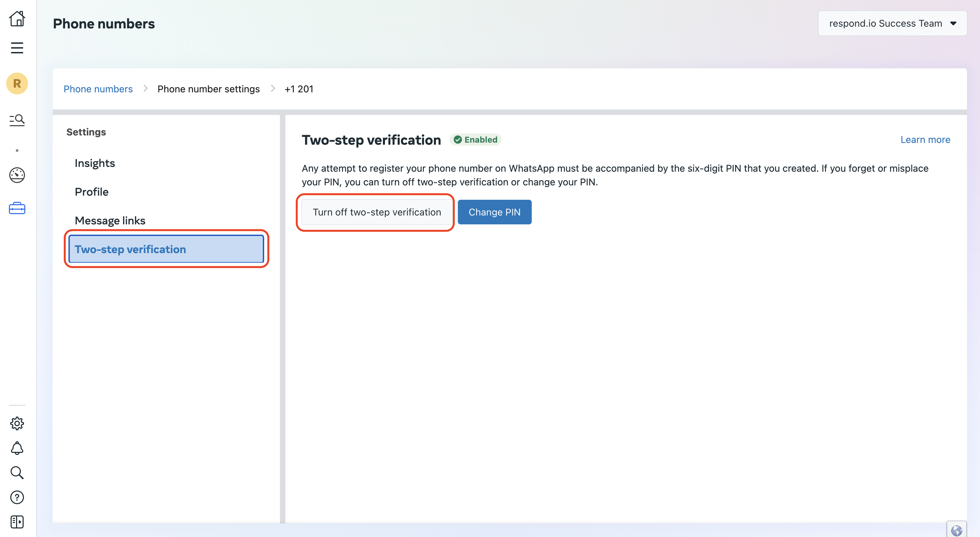Select the blue toolbox icon
Image resolution: width=980 pixels, height=537 pixels.
(x=17, y=208)
